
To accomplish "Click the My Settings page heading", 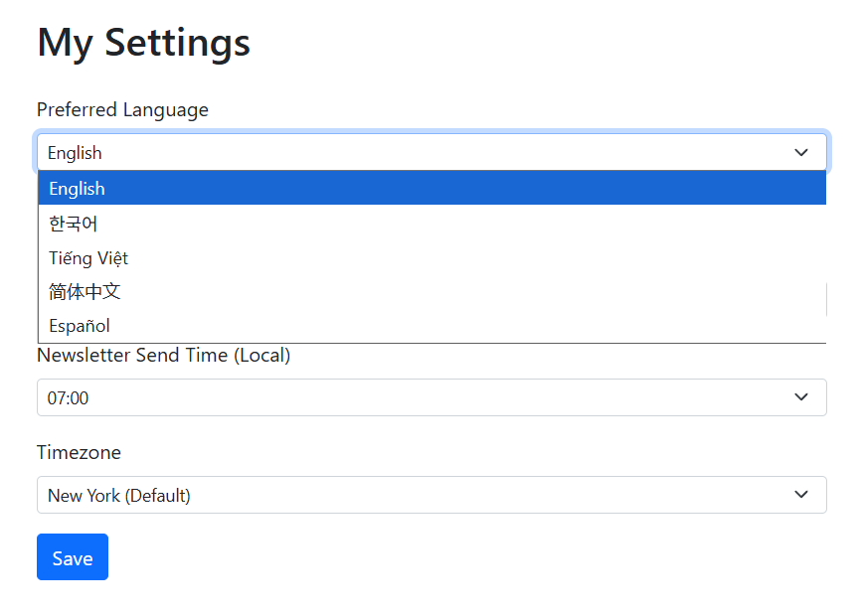I will tap(143, 43).
